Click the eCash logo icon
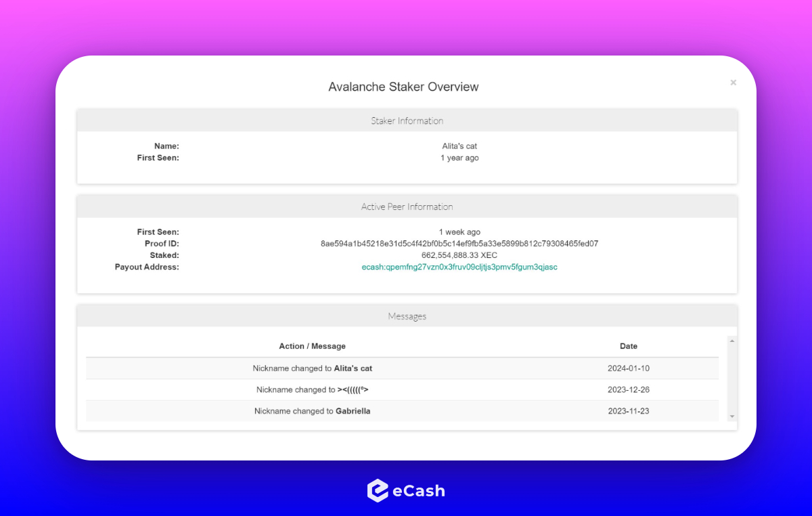This screenshot has width=812, height=516. click(378, 491)
